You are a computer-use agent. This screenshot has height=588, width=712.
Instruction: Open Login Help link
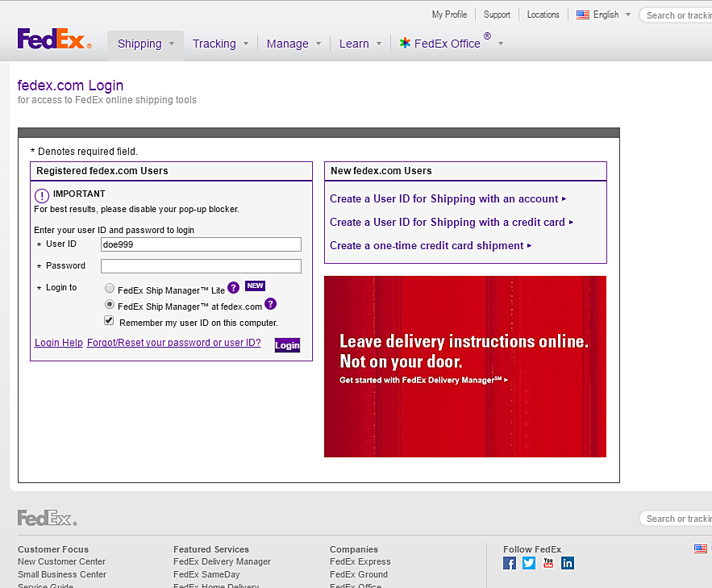tap(59, 342)
